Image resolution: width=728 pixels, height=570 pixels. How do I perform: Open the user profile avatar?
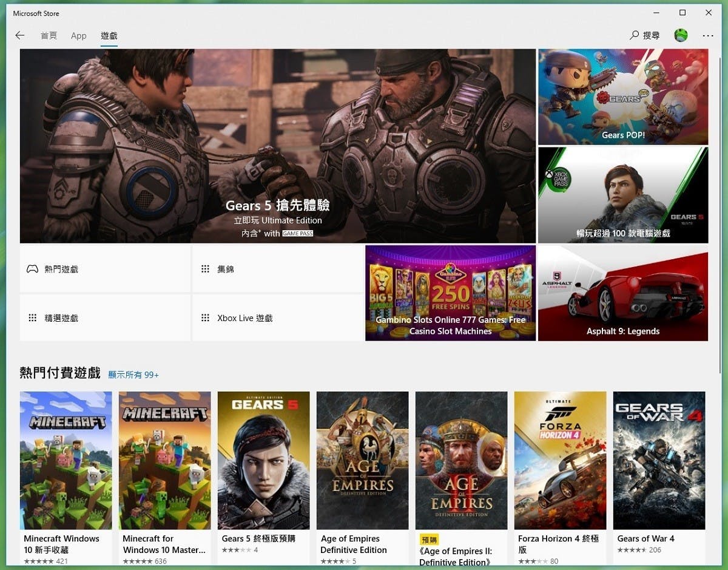coord(681,35)
